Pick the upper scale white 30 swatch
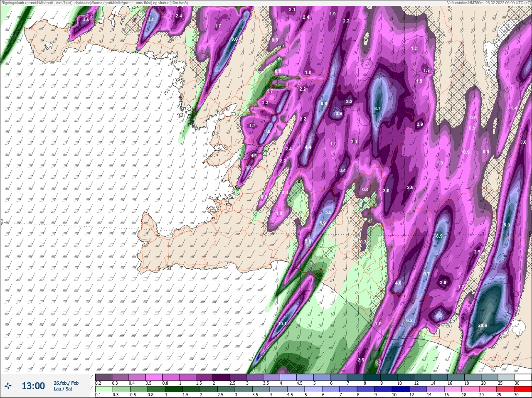The width and height of the screenshot is (532, 398). pyautogui.click(x=523, y=377)
